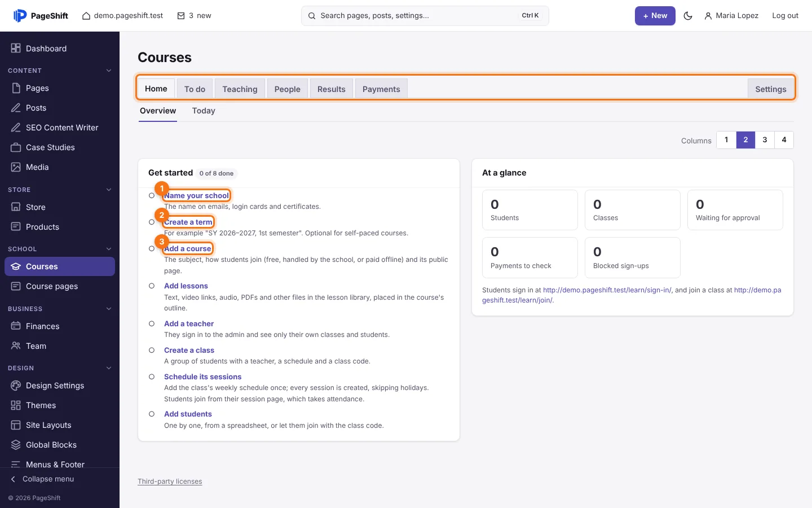Toggle dark mode with moon icon
The height and width of the screenshot is (508, 812).
pyautogui.click(x=688, y=16)
